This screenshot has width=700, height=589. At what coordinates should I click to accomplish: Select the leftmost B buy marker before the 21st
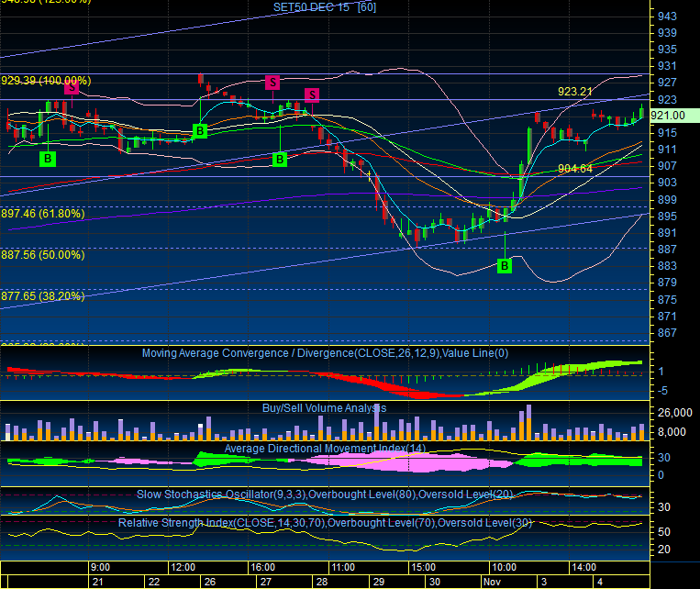[x=48, y=159]
